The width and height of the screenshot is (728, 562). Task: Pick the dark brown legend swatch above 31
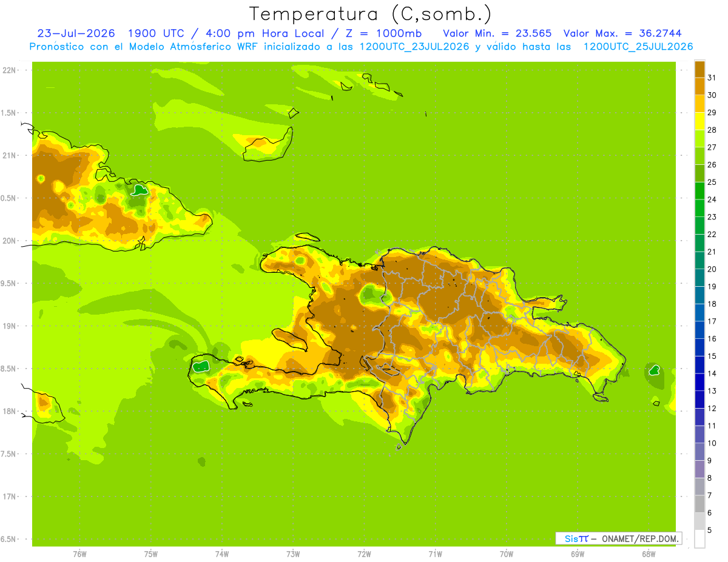tap(700, 69)
